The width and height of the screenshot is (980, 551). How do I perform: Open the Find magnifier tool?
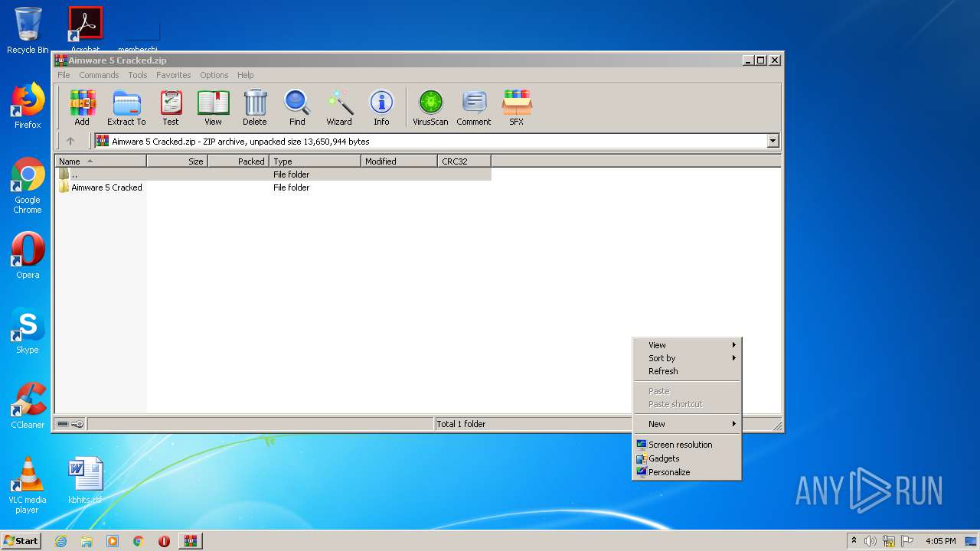click(x=297, y=107)
